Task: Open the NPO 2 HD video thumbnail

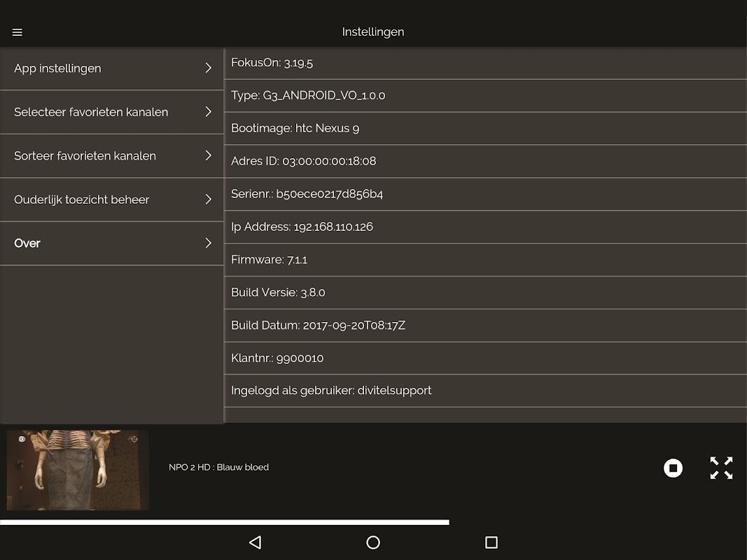Action: [x=78, y=470]
